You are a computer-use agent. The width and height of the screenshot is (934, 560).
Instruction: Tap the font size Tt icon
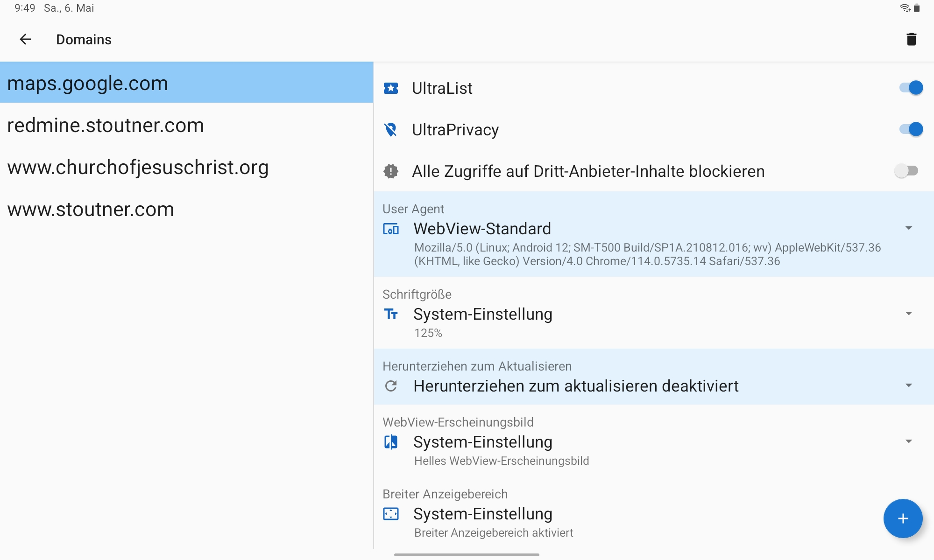tap(391, 314)
